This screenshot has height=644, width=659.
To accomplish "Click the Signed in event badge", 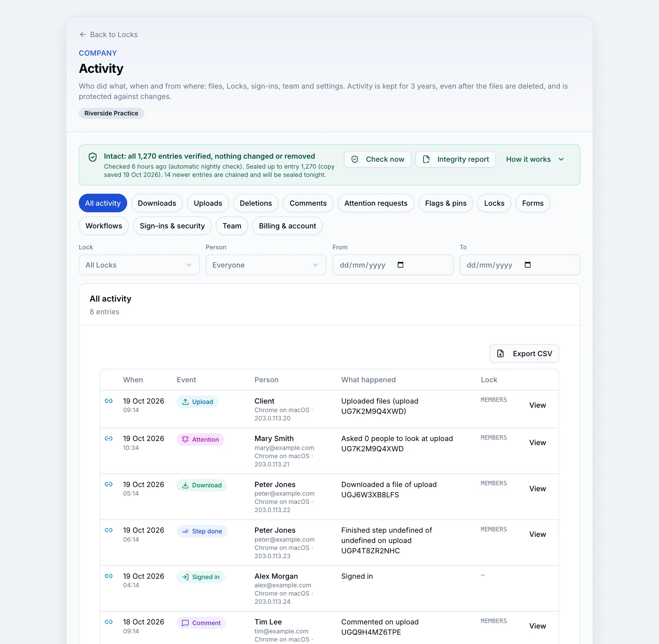I will (x=201, y=577).
